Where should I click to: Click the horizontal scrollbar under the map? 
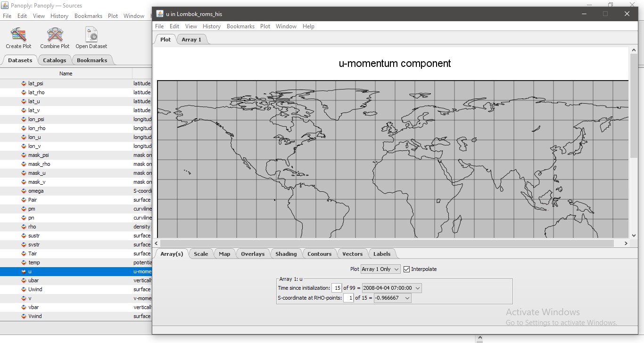(387, 243)
